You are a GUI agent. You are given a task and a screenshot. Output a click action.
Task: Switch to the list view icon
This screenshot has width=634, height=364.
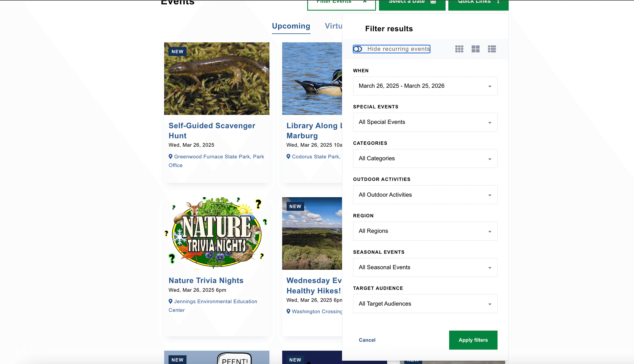[492, 49]
